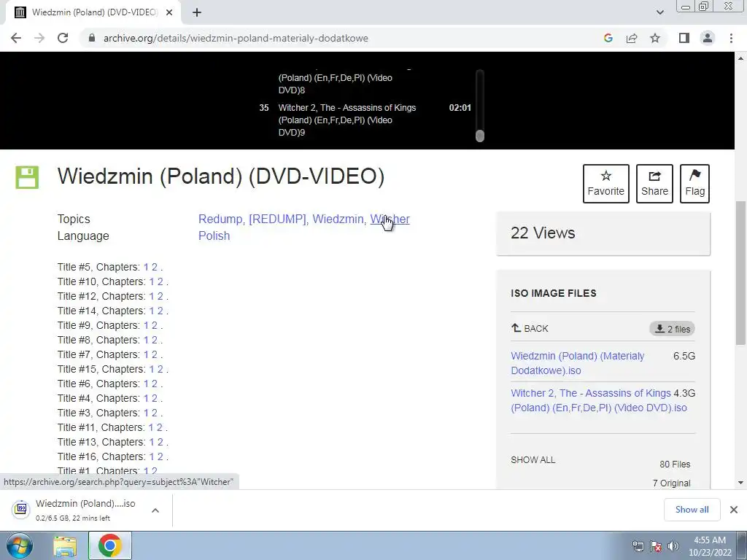Screen dimensions: 747x560
Task: Expand the download item options chevron
Action: (x=155, y=510)
